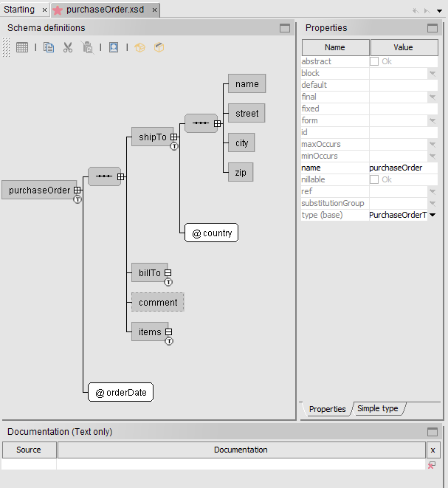This screenshot has width=448, height=488.
Task: Click the Value column header
Action: [404, 47]
